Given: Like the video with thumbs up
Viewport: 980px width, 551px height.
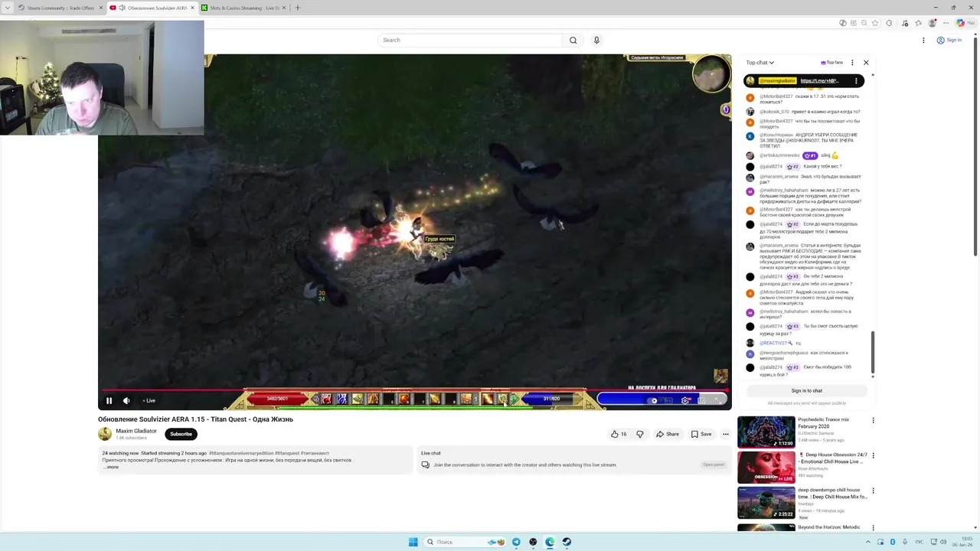Looking at the screenshot, I should click(x=619, y=434).
